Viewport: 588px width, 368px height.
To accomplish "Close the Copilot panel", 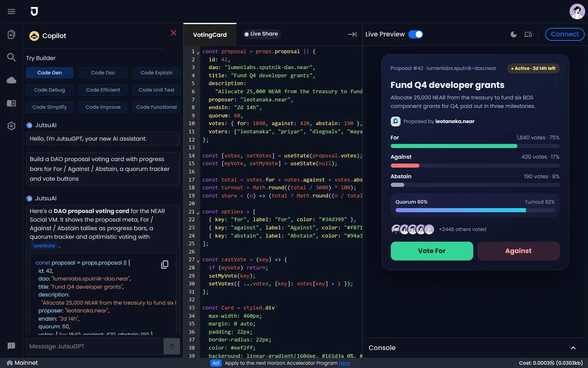I will click(173, 33).
